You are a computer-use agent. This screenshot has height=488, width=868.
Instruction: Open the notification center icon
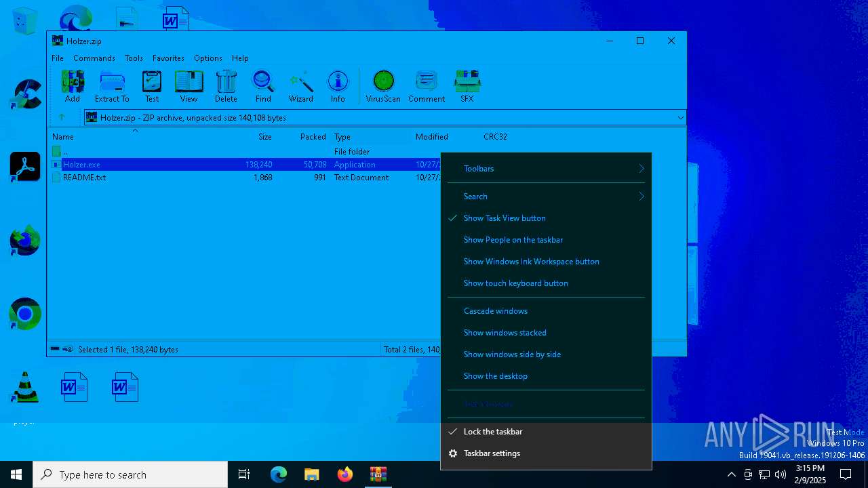846,474
